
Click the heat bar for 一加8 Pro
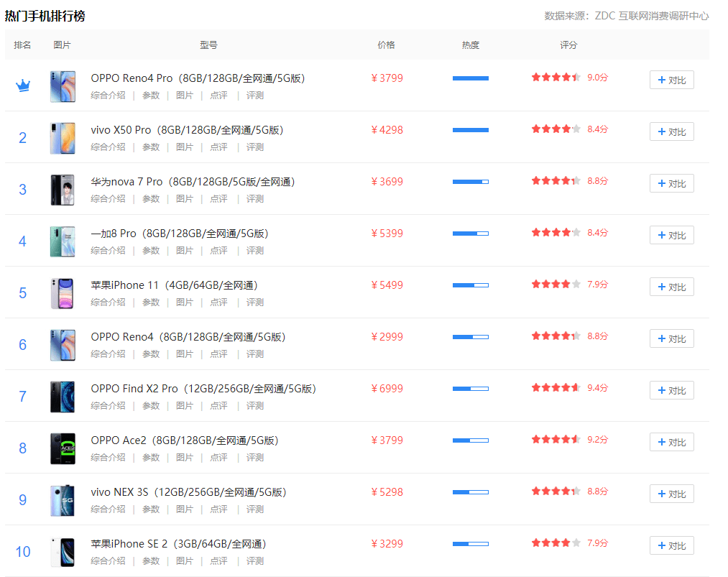click(x=470, y=234)
